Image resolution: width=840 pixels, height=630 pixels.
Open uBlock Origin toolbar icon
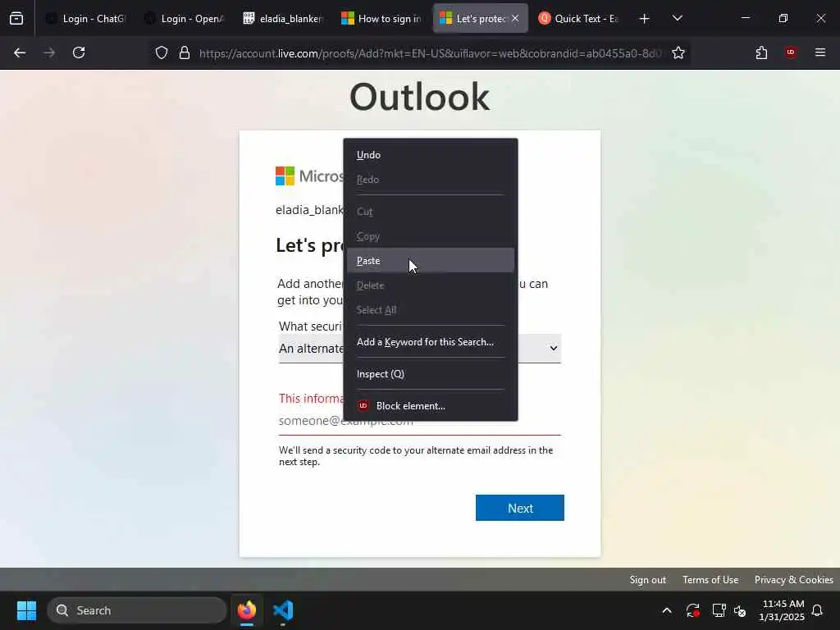click(791, 52)
